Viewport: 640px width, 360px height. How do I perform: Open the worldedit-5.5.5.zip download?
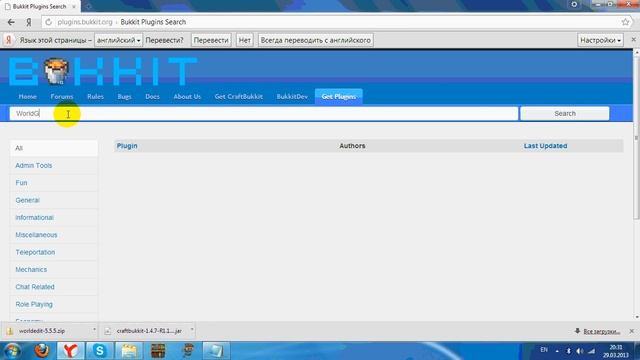pos(42,331)
